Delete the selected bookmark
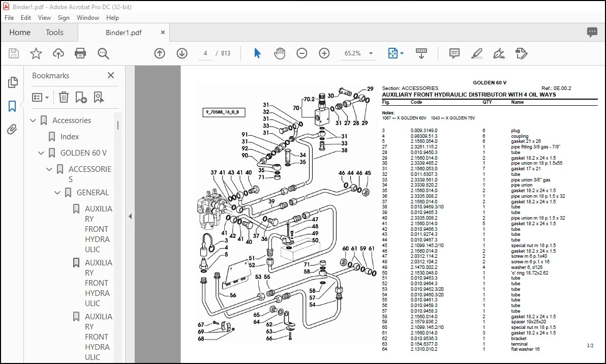Viewport: 606px width, 364px height. point(64,98)
